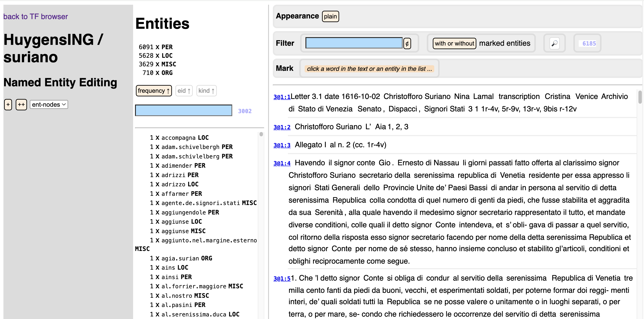This screenshot has width=644, height=319.
Task: Click the single plus button
Action: [8, 105]
